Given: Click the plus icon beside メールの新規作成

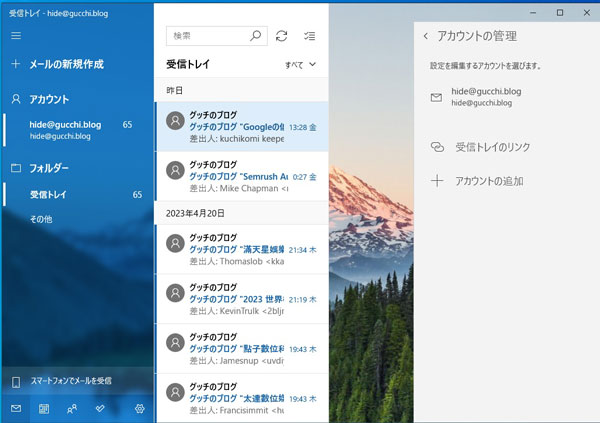Looking at the screenshot, I should (16, 64).
